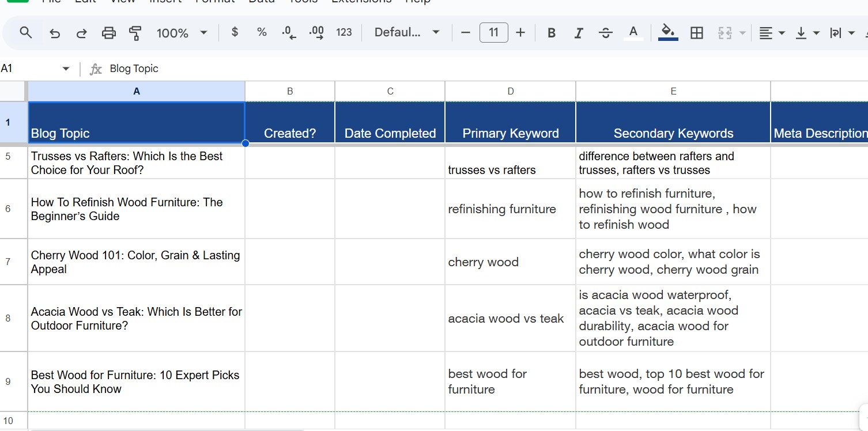Open the borders menu
868x431 pixels.
(x=697, y=33)
